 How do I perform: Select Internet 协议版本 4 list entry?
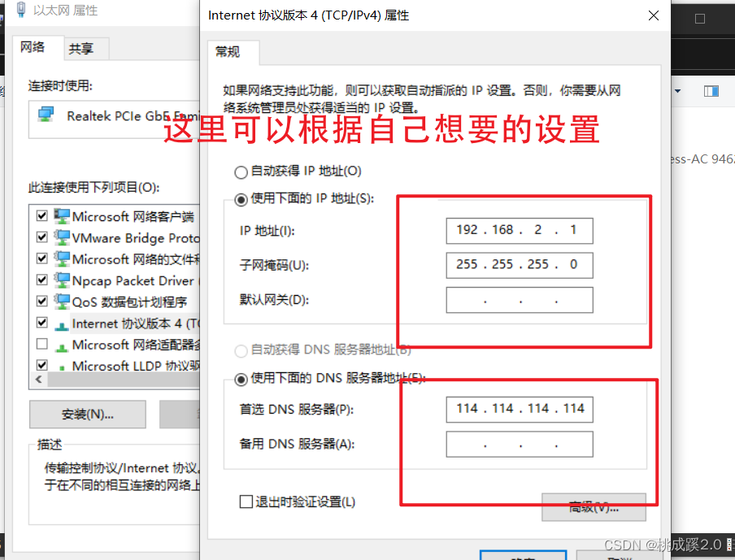pos(136,323)
